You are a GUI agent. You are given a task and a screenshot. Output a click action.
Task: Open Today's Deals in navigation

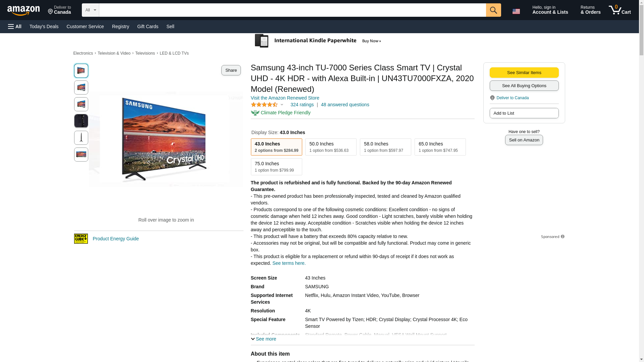pyautogui.click(x=44, y=26)
